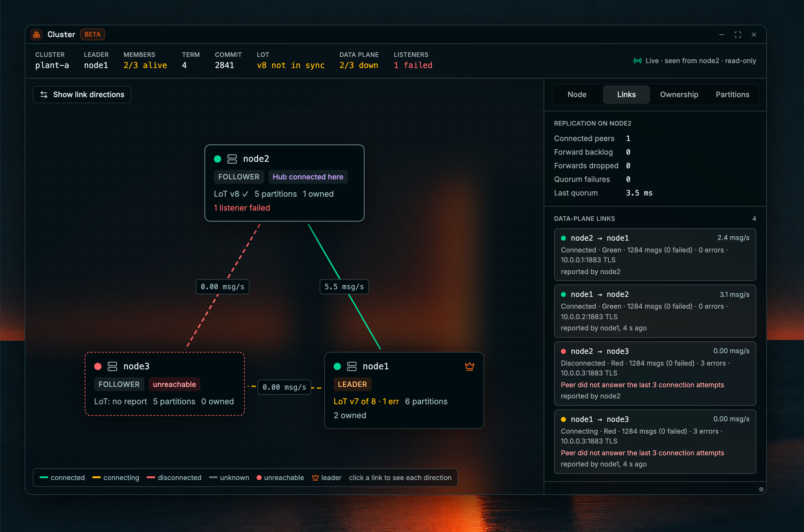Open the node1 → node2 link card
Image resolution: width=804 pixels, height=532 pixels.
[655, 311]
